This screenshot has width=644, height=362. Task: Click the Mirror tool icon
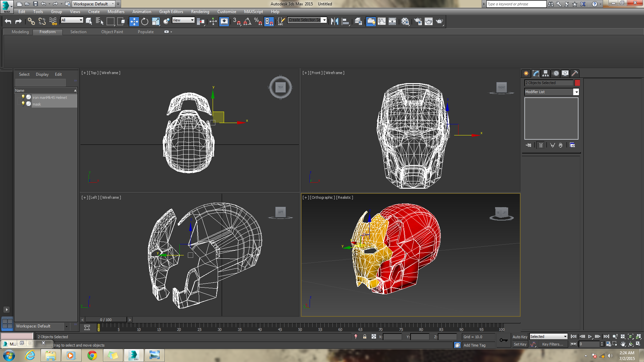click(x=334, y=21)
